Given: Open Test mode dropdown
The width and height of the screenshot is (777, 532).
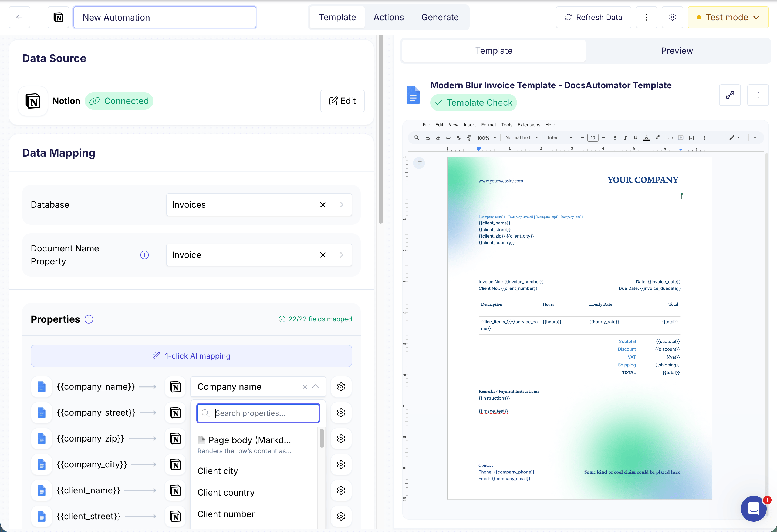Looking at the screenshot, I should [x=728, y=17].
